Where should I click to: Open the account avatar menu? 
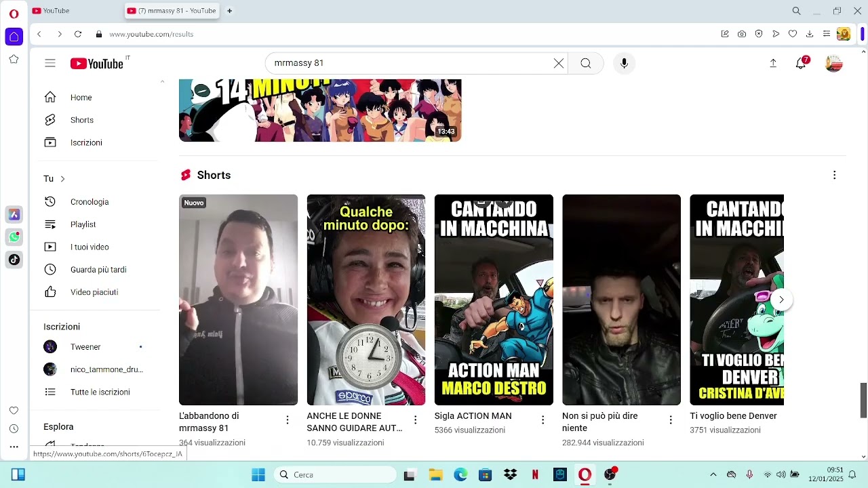click(834, 63)
